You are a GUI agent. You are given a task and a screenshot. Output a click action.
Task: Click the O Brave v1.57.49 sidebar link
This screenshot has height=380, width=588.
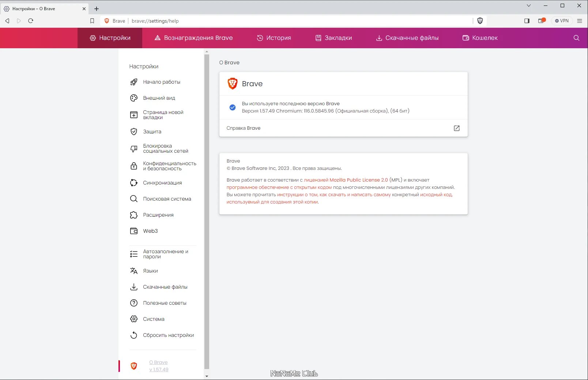tap(158, 365)
